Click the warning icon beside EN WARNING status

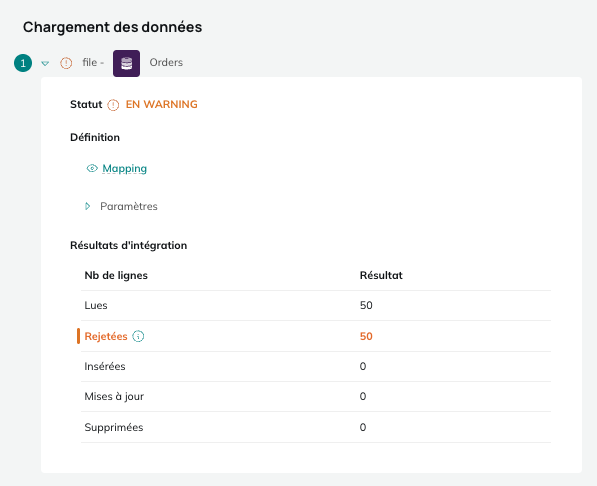pos(113,105)
